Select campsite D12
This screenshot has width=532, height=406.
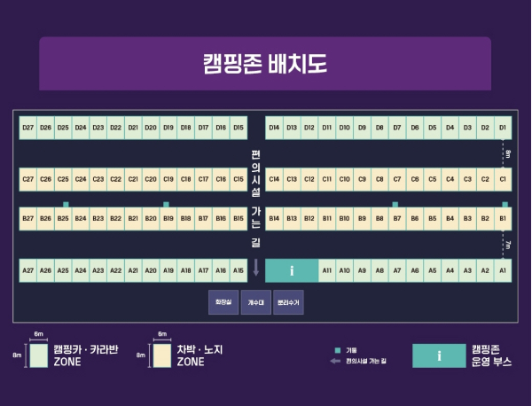pyautogui.click(x=309, y=128)
